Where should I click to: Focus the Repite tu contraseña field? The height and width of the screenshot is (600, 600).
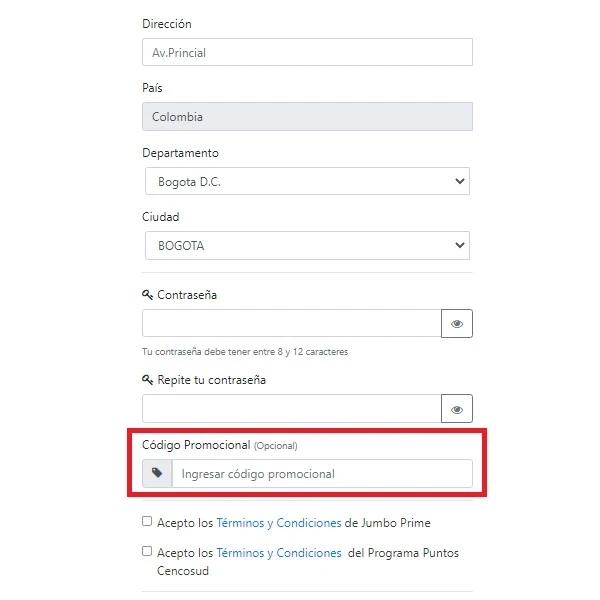291,408
